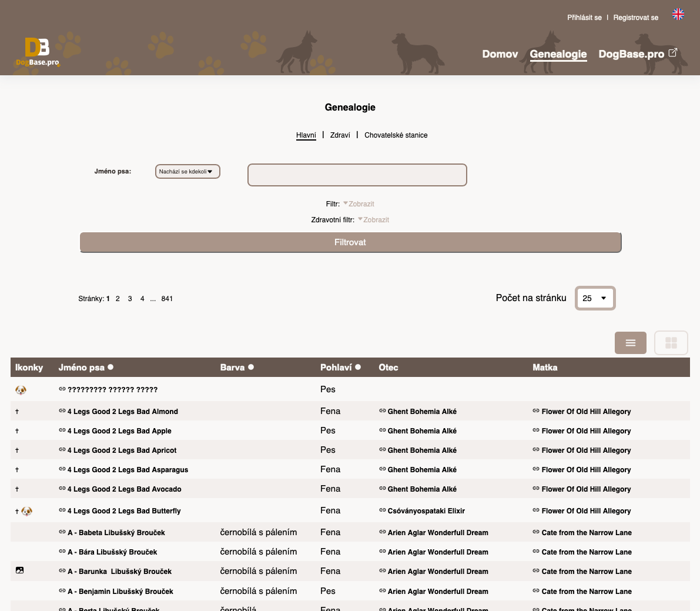Expand the Filtr Zobrazit section
This screenshot has height=611, width=700.
tap(359, 204)
